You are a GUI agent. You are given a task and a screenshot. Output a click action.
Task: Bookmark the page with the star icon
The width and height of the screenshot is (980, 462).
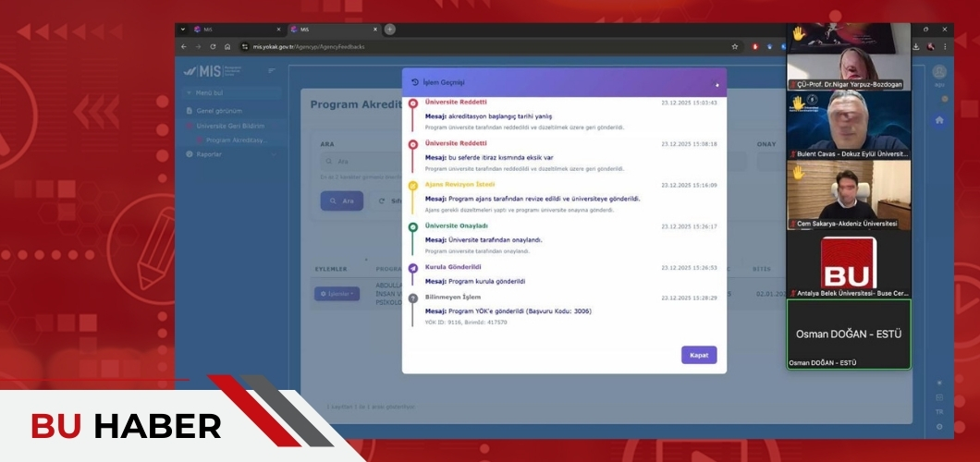coord(735,46)
